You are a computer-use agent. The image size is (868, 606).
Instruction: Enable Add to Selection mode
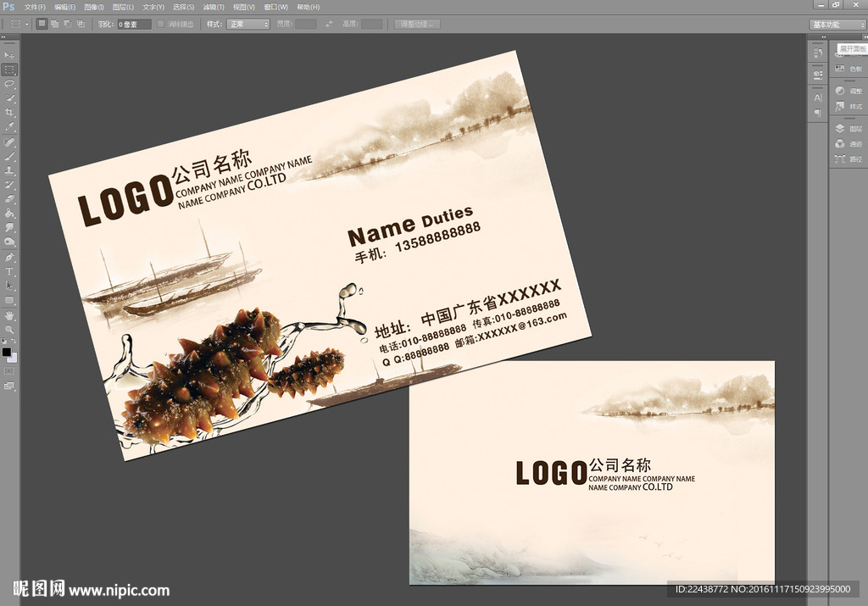[x=55, y=24]
